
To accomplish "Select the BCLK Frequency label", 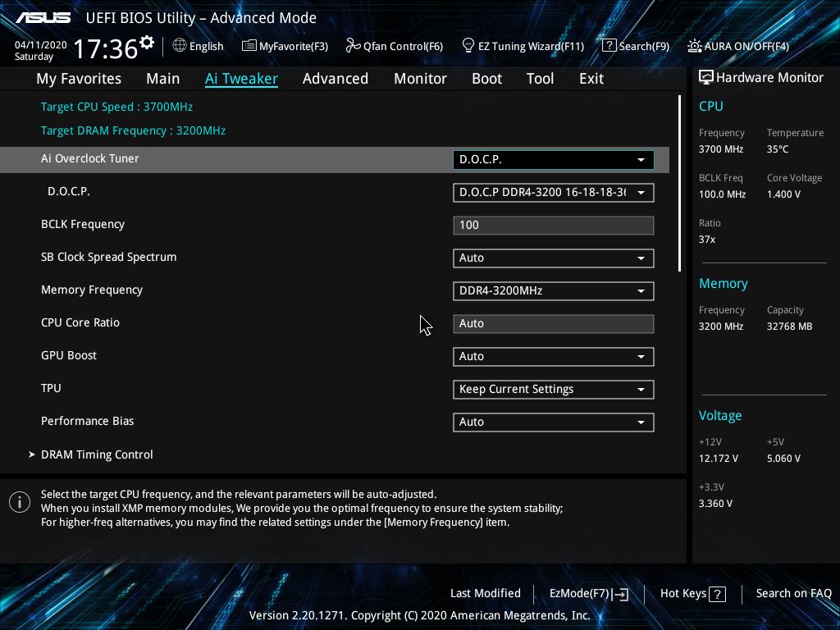I will click(x=83, y=225).
